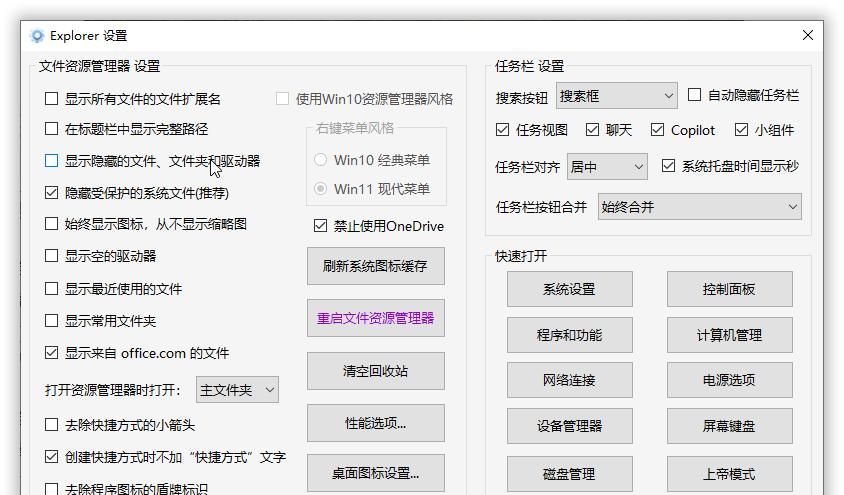844x495 pixels.
Task: Enable 始终显示图标，从不显示缩略图
Action: 51,224
